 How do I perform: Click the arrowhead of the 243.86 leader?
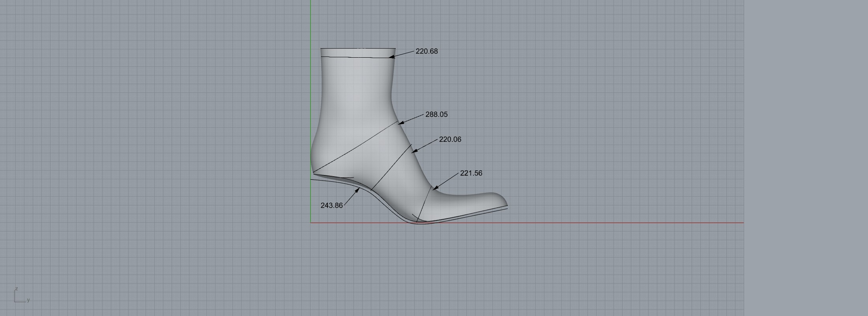pos(357,190)
